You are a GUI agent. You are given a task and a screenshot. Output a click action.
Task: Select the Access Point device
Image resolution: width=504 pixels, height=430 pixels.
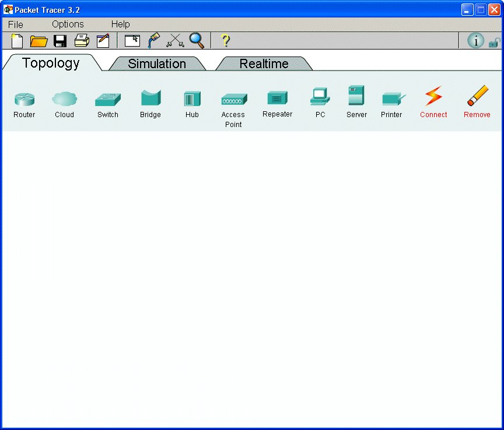pos(234,111)
